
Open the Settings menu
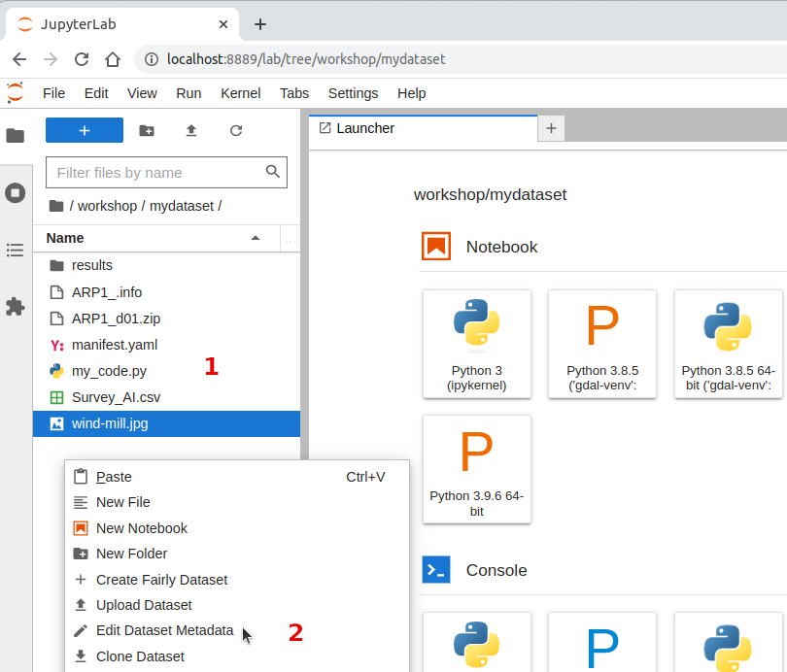tap(353, 93)
